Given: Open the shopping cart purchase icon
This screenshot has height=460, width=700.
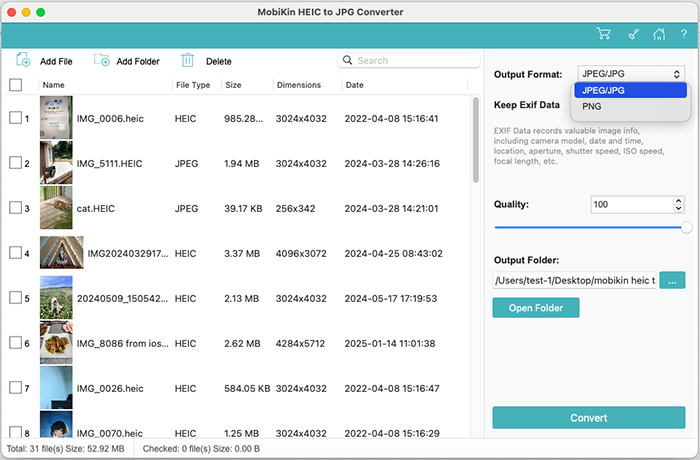Looking at the screenshot, I should pos(603,34).
